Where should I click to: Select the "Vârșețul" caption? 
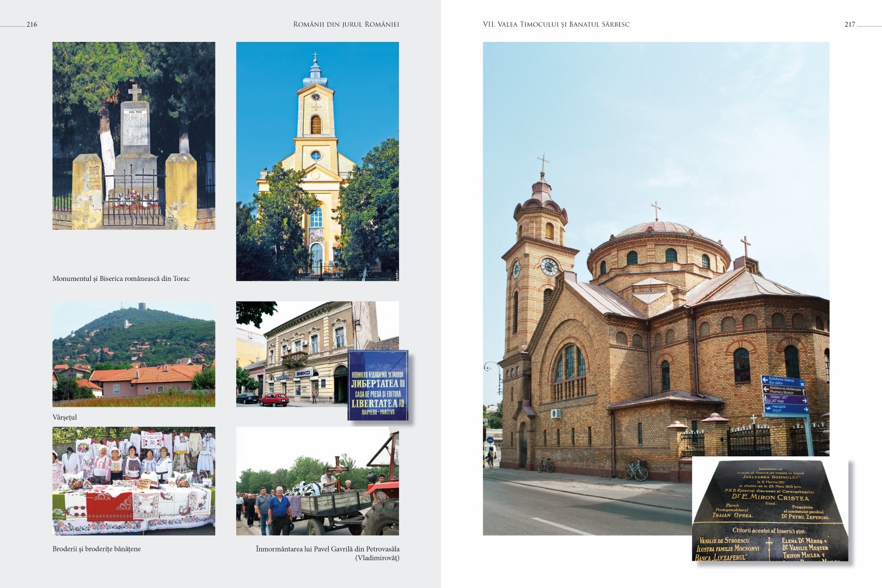[65, 418]
